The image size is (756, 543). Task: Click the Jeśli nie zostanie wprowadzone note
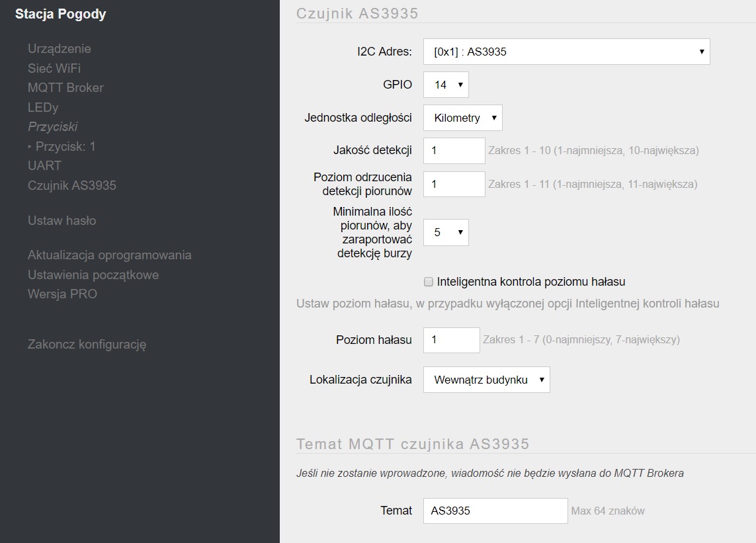coord(490,474)
